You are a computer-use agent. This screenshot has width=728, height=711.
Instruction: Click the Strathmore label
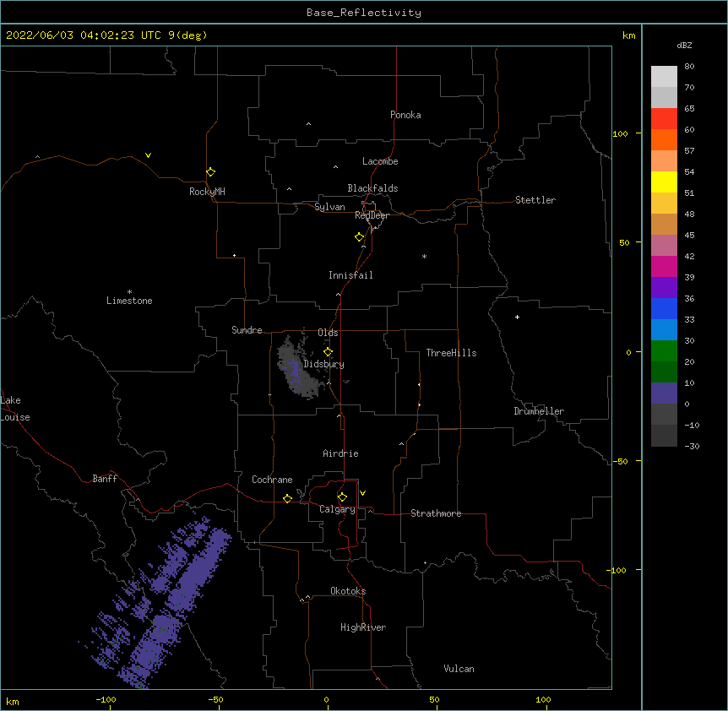(x=436, y=513)
